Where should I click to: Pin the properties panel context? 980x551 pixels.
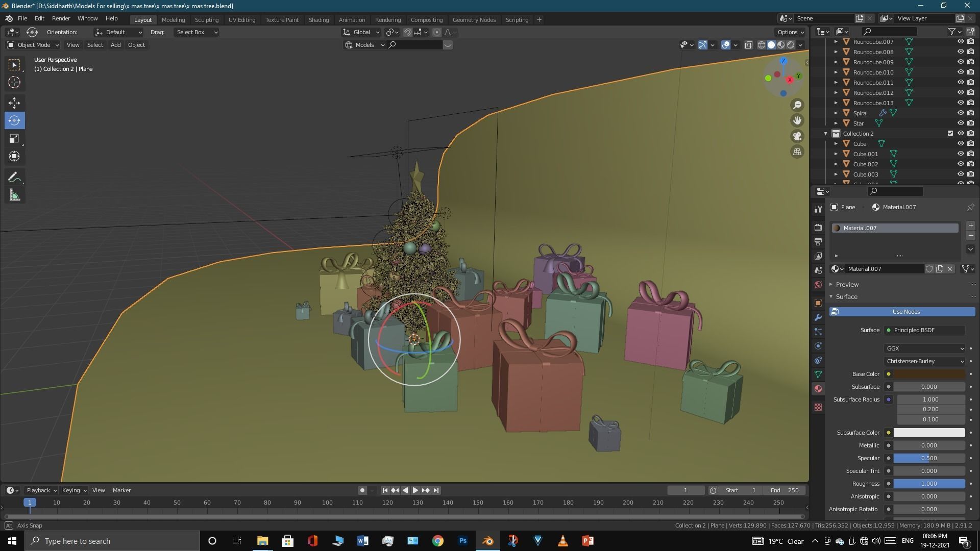[970, 207]
